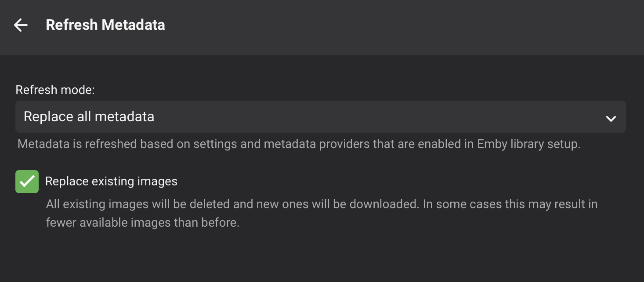Screen dimensions: 644x282
Task: Click the "Refresh Metadata" page title
Action: point(105,25)
